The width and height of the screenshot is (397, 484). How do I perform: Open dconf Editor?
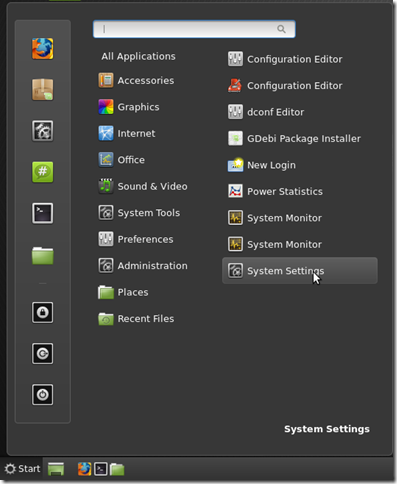[x=300, y=112]
